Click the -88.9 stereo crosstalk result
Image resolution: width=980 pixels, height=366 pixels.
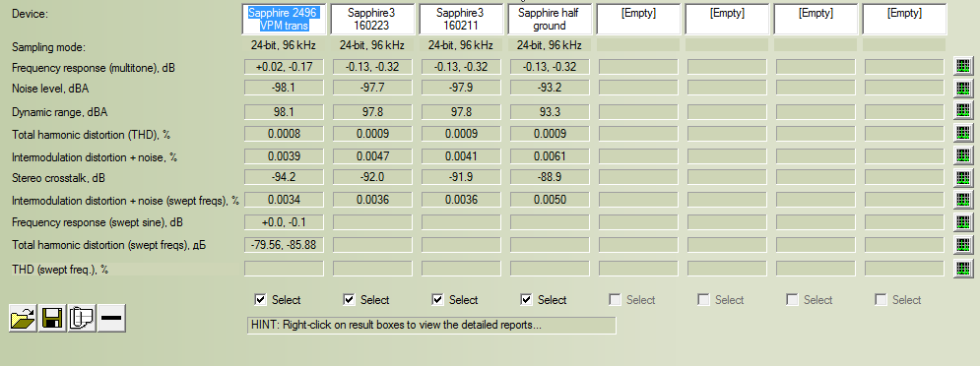[550, 177]
